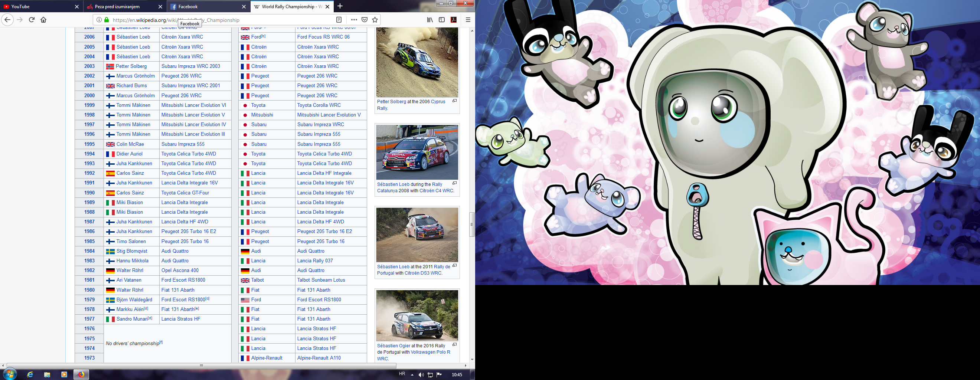Open the Mitsubishi Lancer Evolution VI link

(194, 105)
